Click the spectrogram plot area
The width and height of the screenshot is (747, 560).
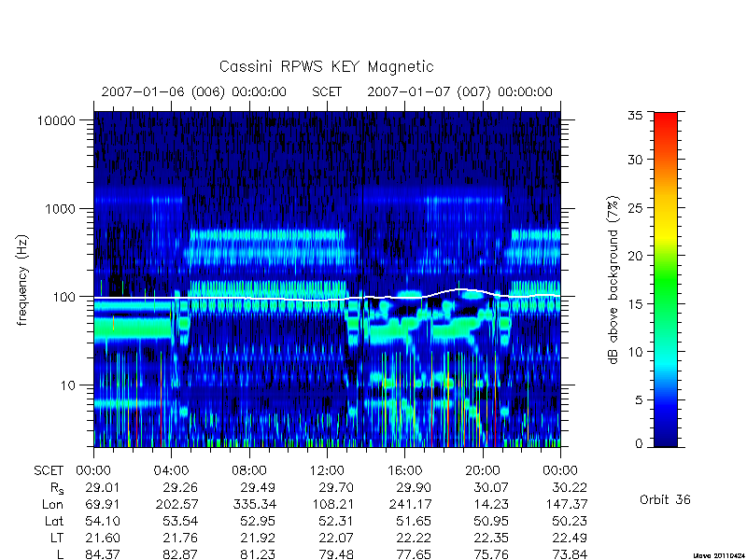pyautogui.click(x=328, y=279)
